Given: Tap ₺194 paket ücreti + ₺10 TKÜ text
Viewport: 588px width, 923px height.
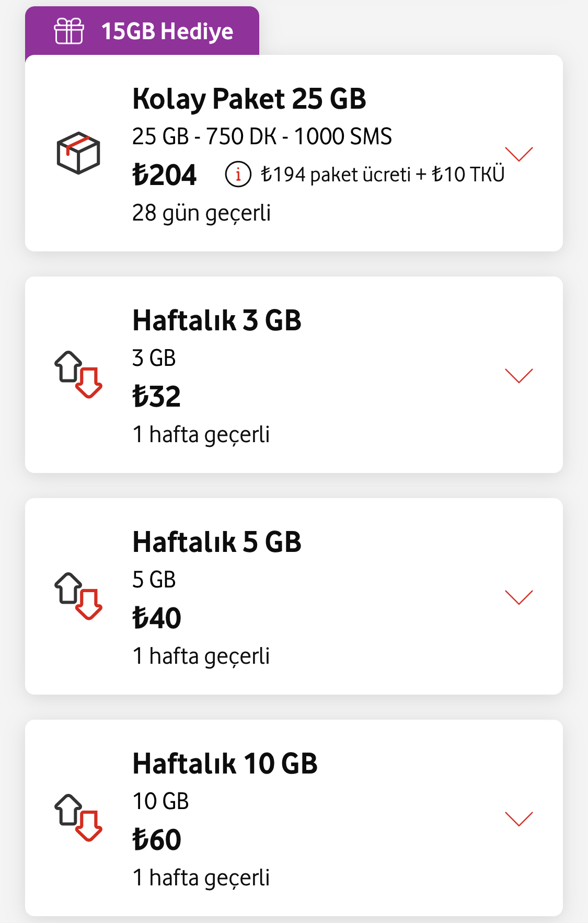Looking at the screenshot, I should coord(383,175).
